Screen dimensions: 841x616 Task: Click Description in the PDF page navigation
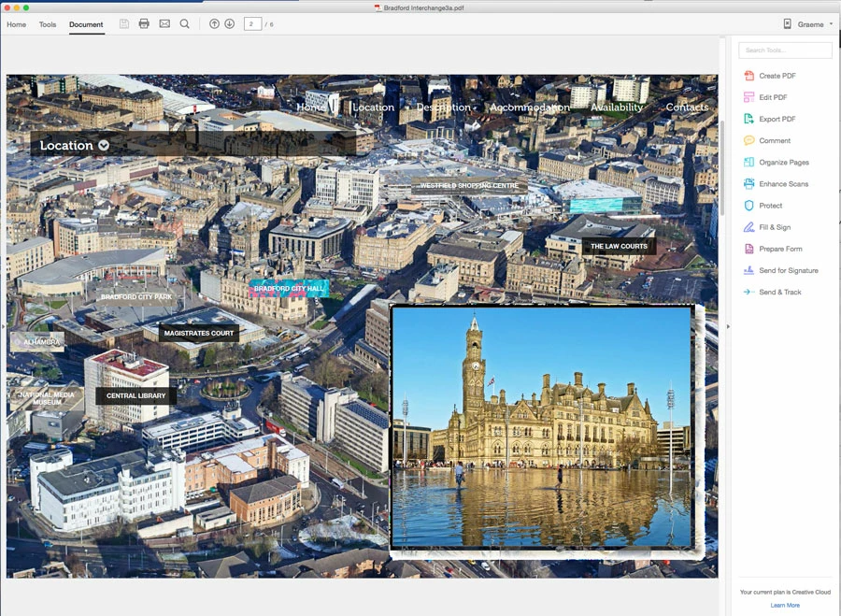[443, 107]
